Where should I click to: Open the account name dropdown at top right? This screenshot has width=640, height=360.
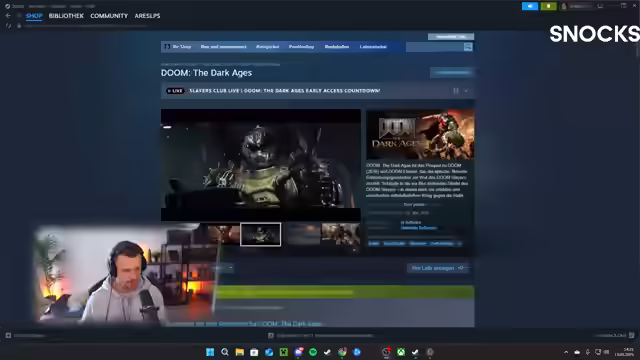coord(577,6)
